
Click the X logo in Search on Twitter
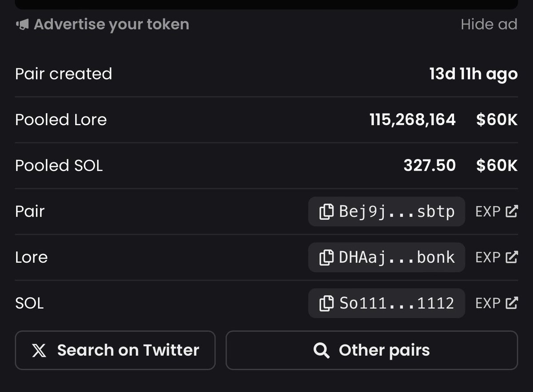pos(39,351)
